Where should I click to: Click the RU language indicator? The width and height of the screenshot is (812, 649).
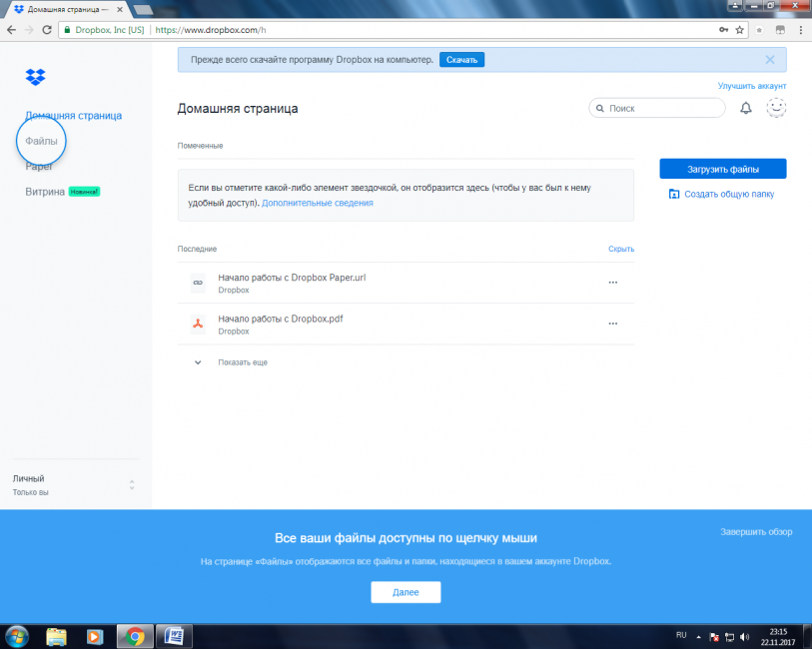[x=681, y=635]
